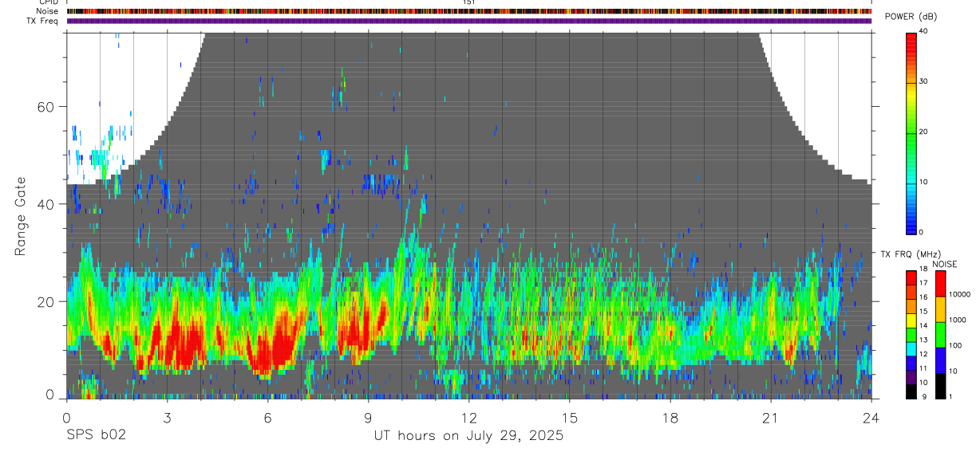This screenshot has width=980, height=452.
Task: Select the 10000 noise level red swatch
Action: tap(940, 284)
